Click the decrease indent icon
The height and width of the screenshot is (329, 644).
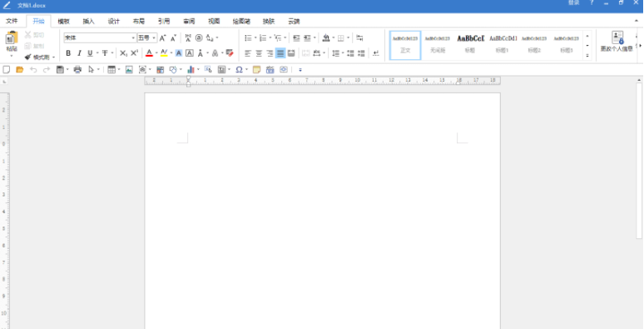296,37
